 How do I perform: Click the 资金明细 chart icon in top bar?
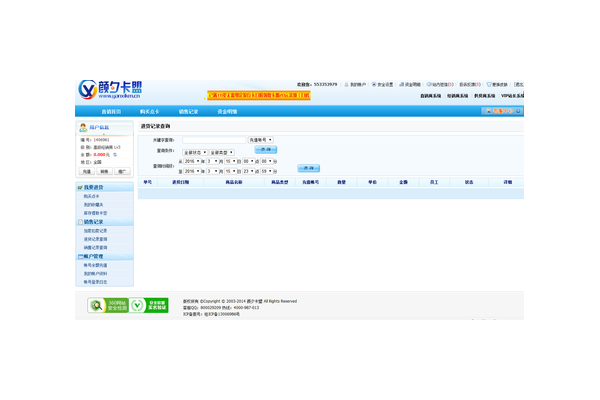point(401,85)
